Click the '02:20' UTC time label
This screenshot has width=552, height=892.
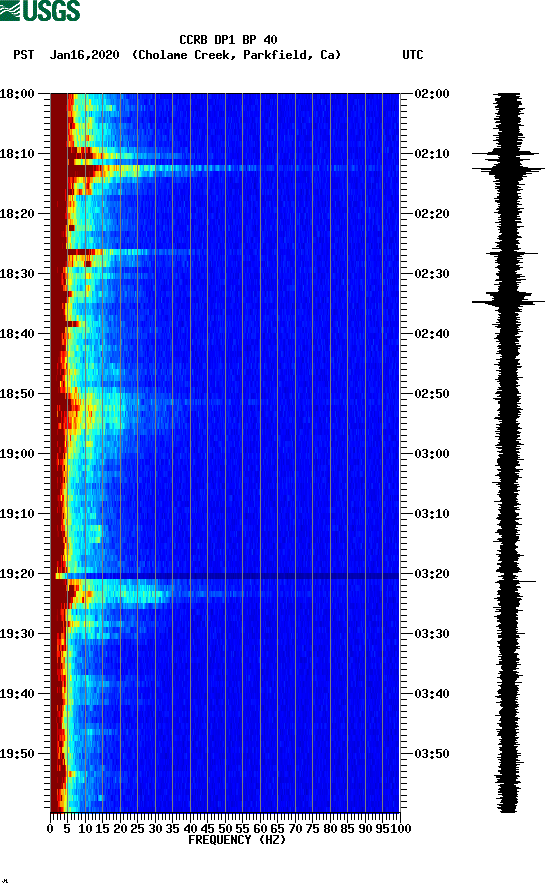pos(432,214)
